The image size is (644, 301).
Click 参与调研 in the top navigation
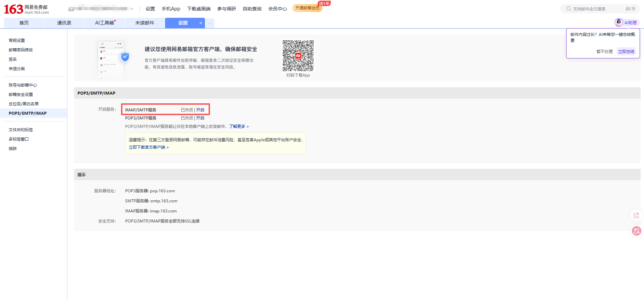coord(227,9)
